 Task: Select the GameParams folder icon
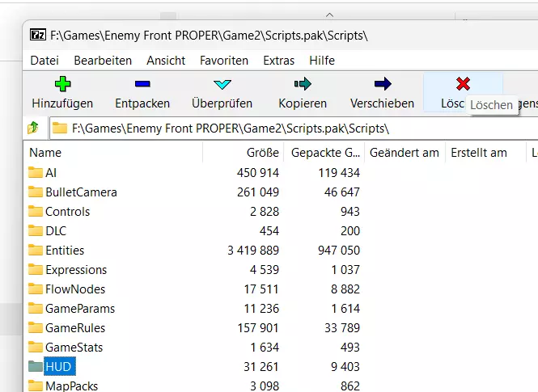(x=36, y=309)
